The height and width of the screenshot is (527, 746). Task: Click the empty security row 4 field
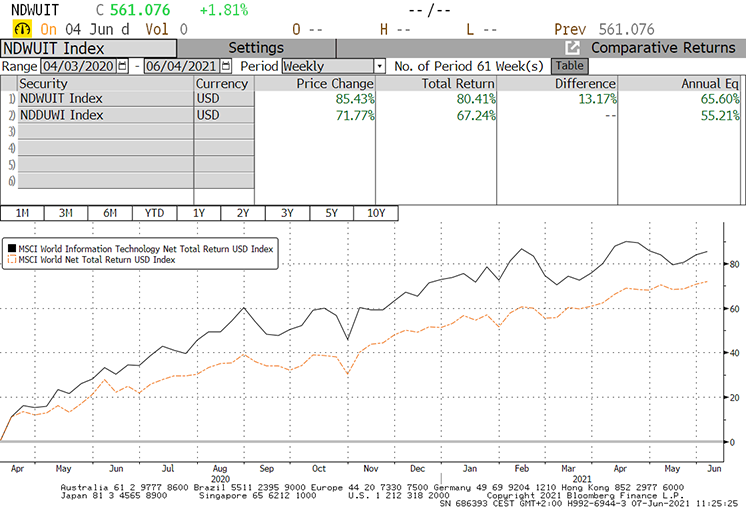106,148
